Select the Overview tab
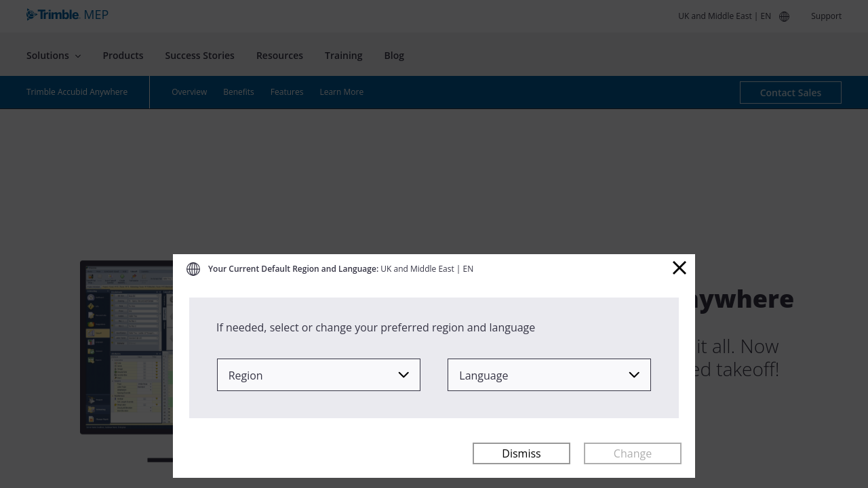Image resolution: width=868 pixels, height=488 pixels. click(189, 92)
